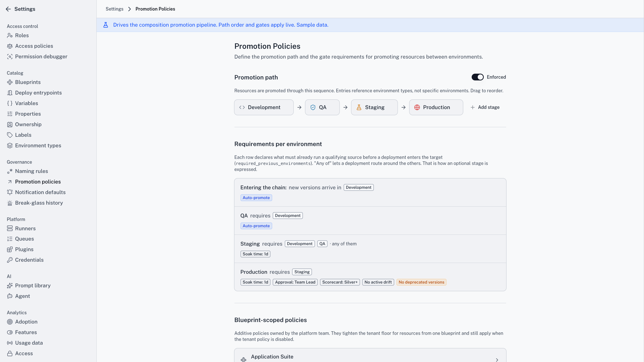Click the Blueprints components icon
Viewport: 644px width, 362px height.
(x=10, y=82)
